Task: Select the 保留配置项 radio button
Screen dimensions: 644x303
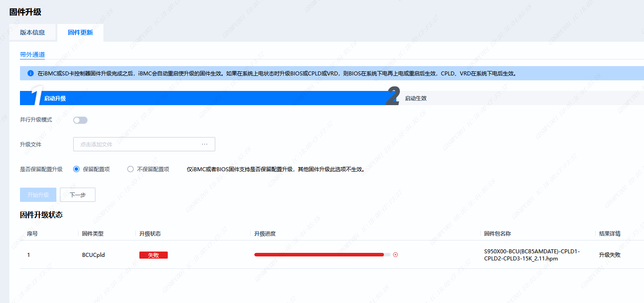Action: pos(76,169)
